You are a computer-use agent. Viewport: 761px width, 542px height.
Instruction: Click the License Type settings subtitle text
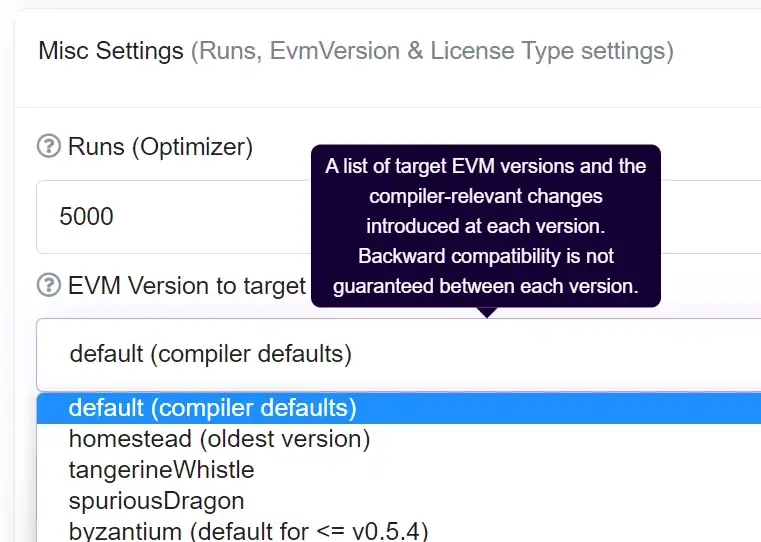pos(550,51)
